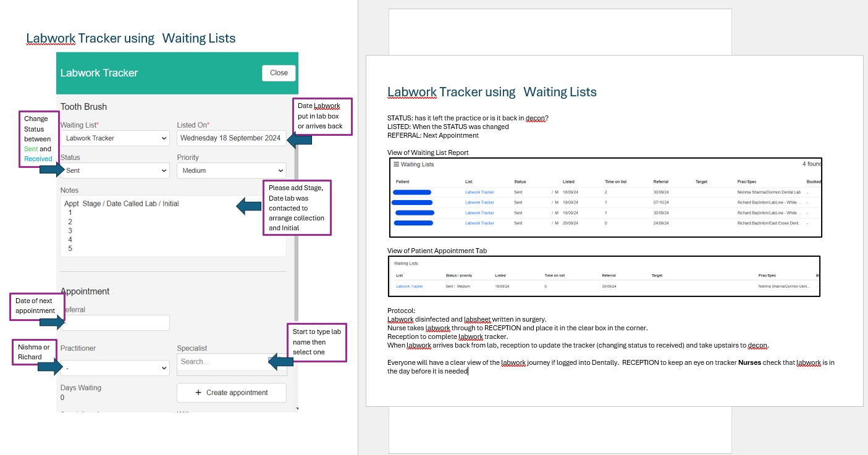Image resolution: width=868 pixels, height=455 pixels.
Task: Click the 'Sent / Medium' cell in appointment tab
Action: pos(458,286)
